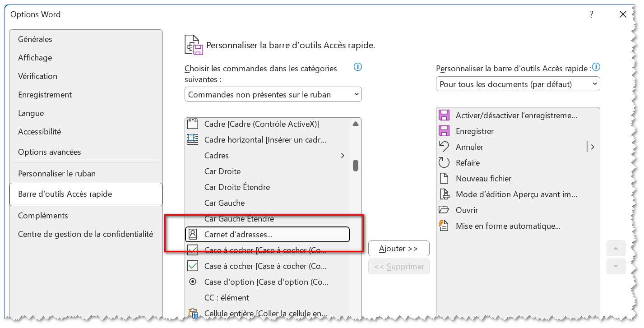Viewport: 644px width, 328px height.
Task: Click the info icon beside category label
Action: tap(358, 67)
